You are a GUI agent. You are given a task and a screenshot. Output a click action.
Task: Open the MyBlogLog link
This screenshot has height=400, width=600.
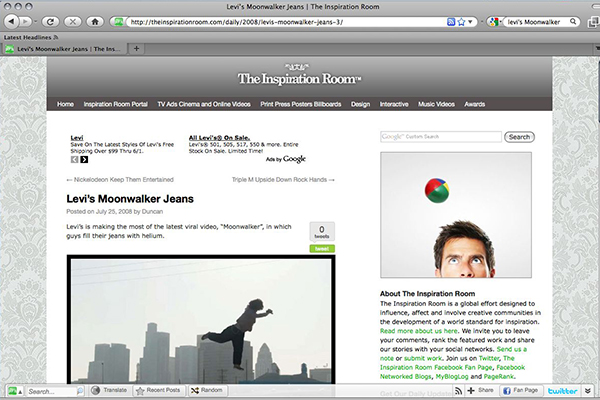pyautogui.click(x=452, y=377)
